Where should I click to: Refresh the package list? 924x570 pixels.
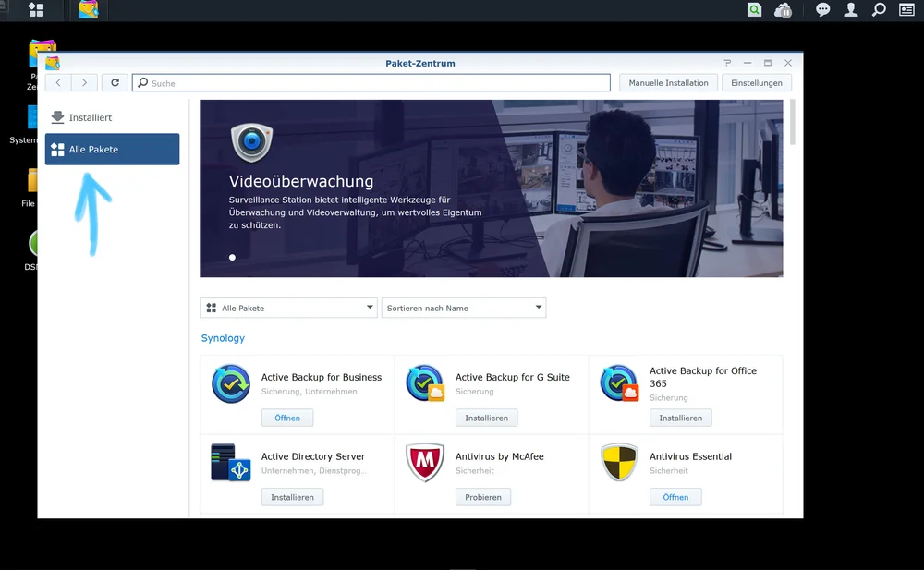click(x=115, y=82)
